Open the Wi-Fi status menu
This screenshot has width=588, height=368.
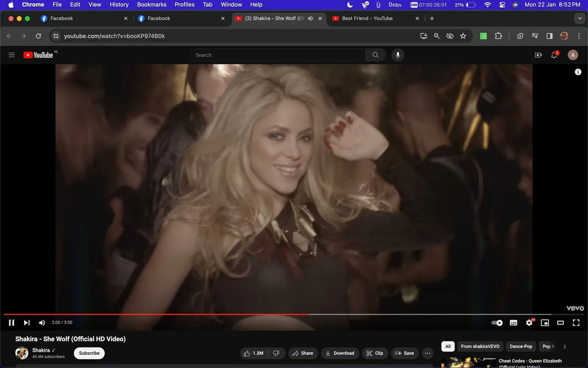[x=487, y=5]
